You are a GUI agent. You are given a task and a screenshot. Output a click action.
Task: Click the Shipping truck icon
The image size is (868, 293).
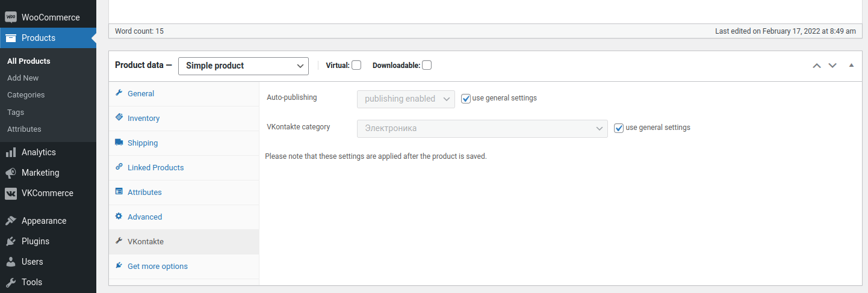pyautogui.click(x=119, y=143)
